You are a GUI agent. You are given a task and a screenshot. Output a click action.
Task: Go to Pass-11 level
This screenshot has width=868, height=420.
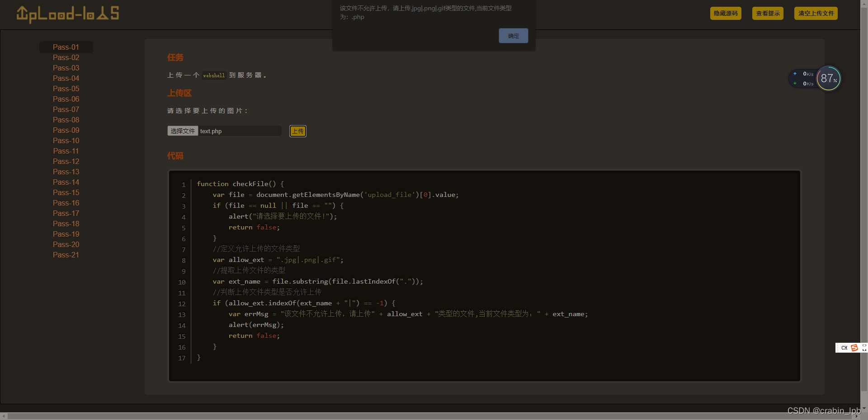click(x=66, y=151)
